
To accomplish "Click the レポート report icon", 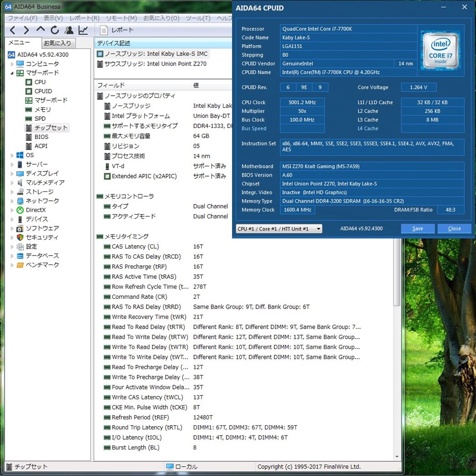I will coord(104,30).
